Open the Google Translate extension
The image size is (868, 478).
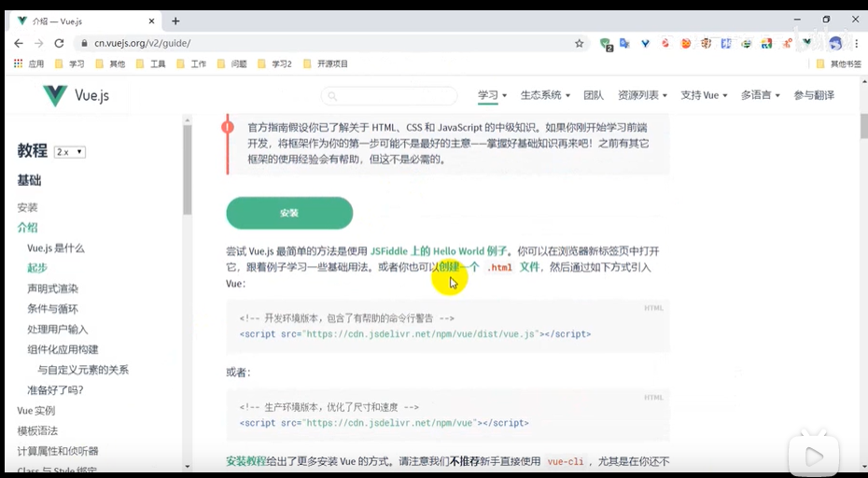coord(625,43)
